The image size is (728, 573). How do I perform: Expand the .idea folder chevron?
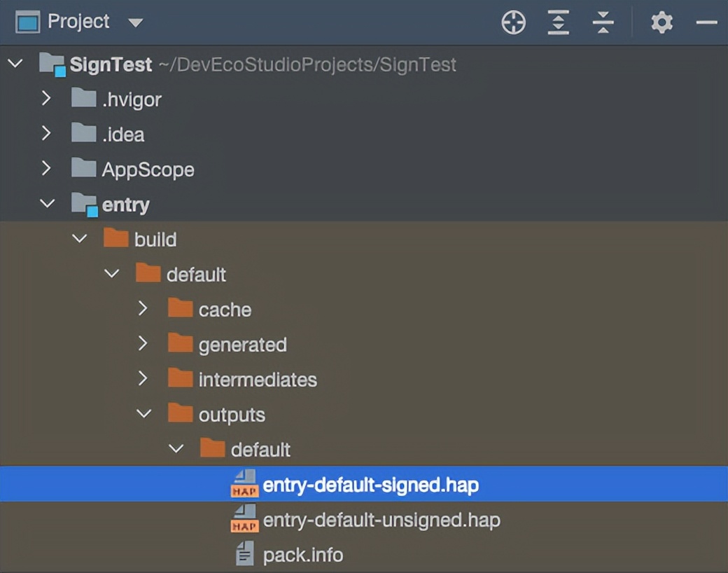46,134
